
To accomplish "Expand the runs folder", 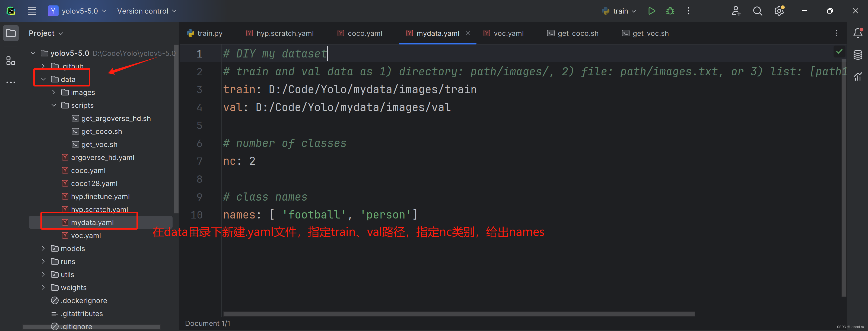I will pos(43,261).
